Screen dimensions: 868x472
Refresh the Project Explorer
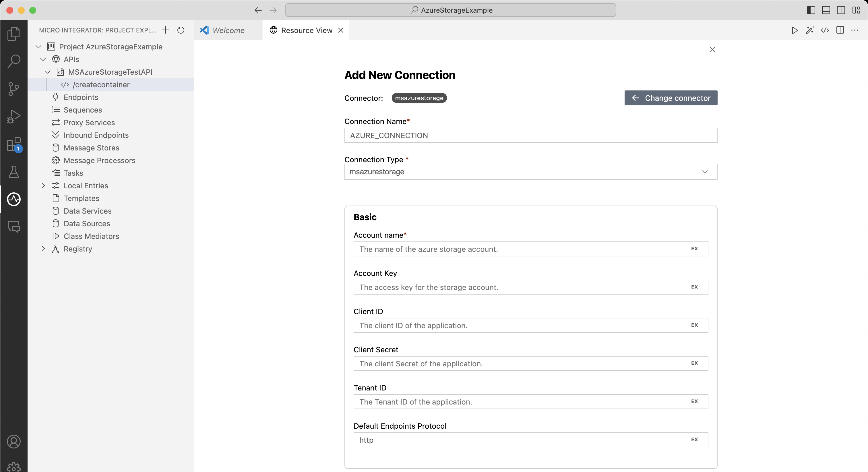(181, 30)
